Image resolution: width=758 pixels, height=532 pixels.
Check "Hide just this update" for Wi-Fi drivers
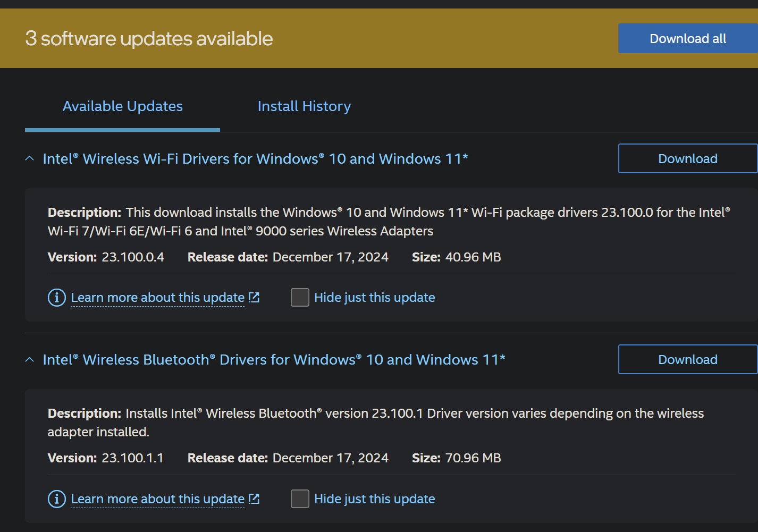pos(300,298)
